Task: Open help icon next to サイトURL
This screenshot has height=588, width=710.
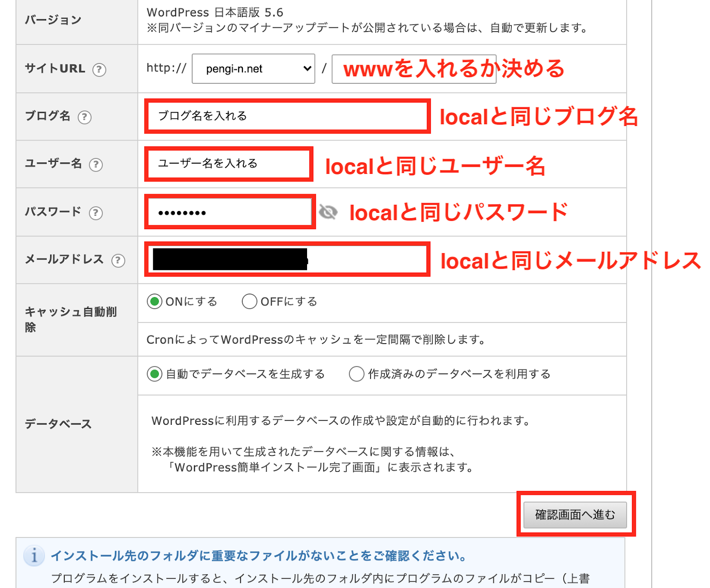Action: [x=99, y=70]
